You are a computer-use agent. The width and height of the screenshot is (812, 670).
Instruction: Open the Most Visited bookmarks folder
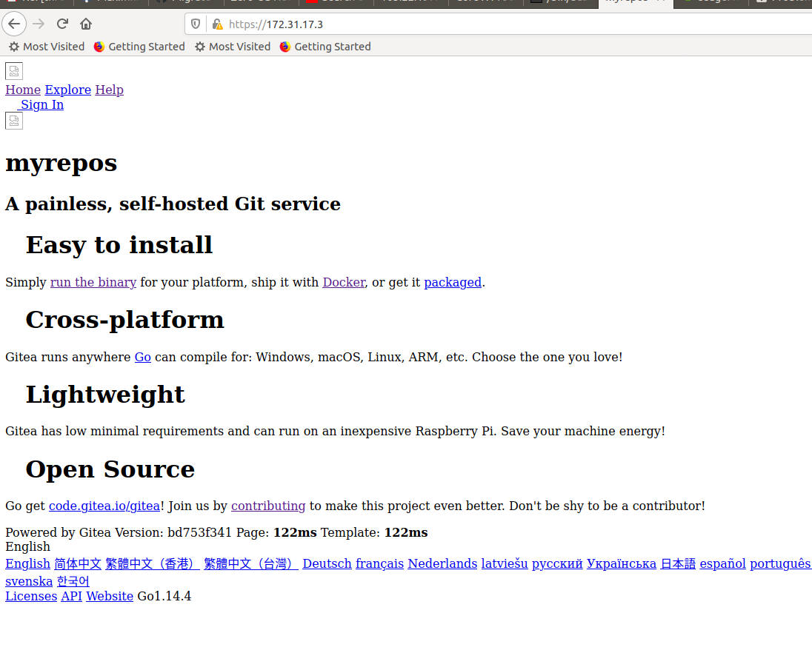tap(53, 47)
